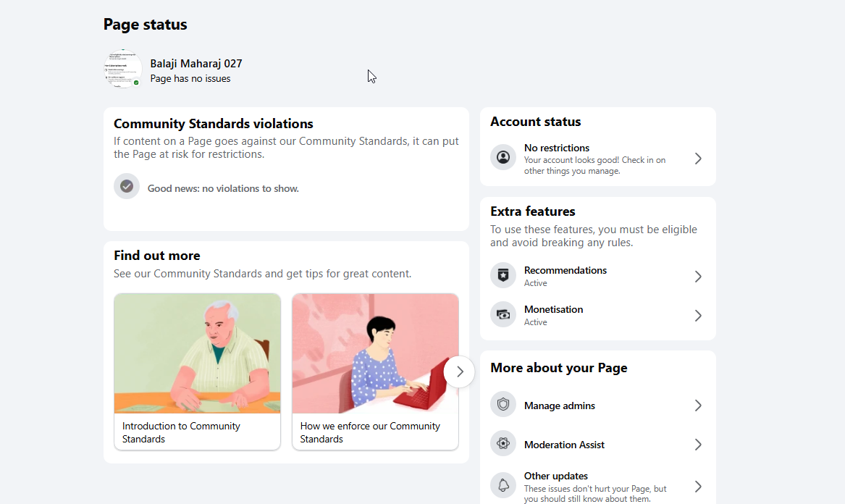Click the no violations checkmark icon
Screen dimensions: 845x504
pos(127,187)
